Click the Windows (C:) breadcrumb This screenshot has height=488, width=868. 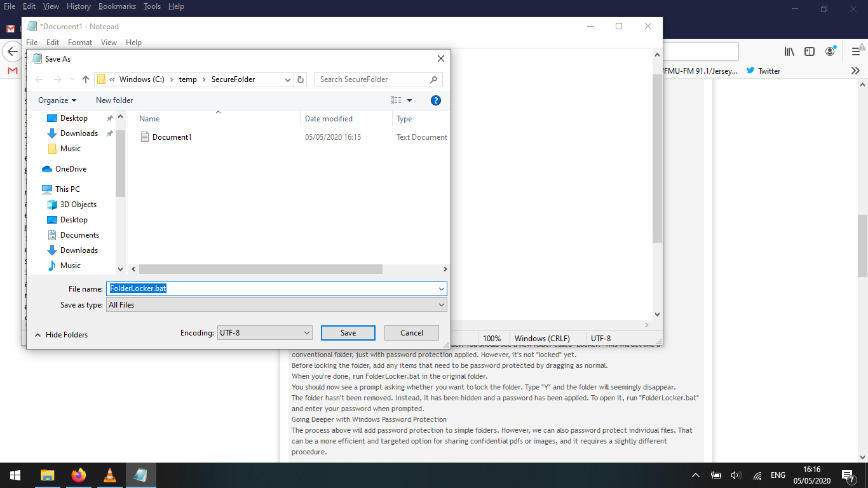[x=142, y=79]
